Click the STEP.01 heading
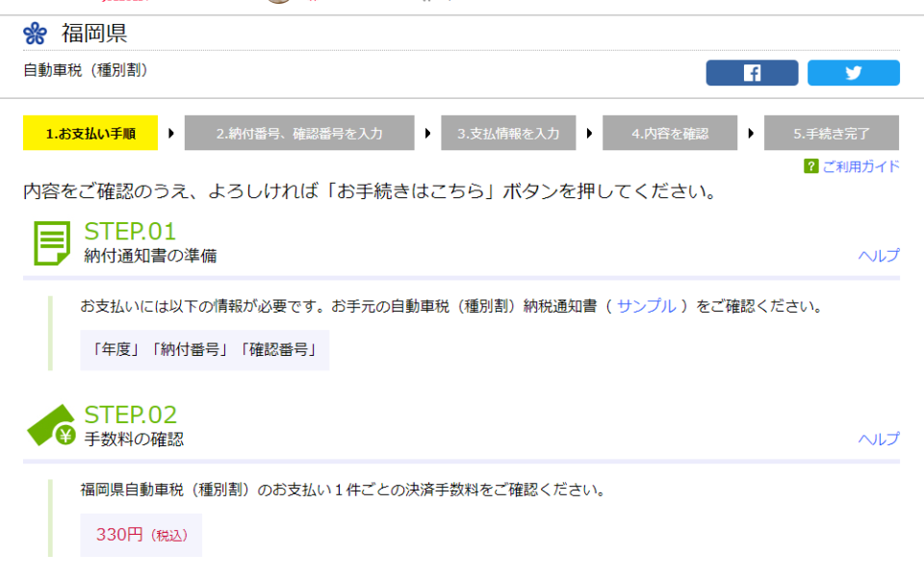 pos(130,232)
